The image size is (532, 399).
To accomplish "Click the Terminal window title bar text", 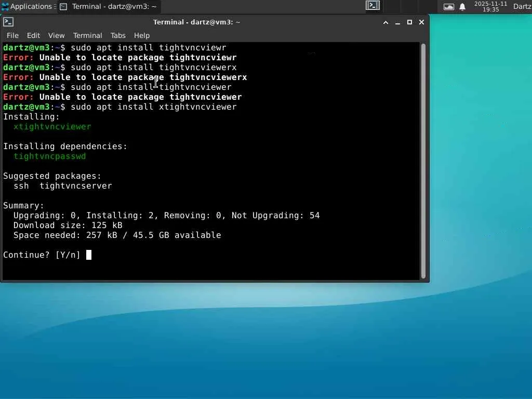I will click(197, 22).
